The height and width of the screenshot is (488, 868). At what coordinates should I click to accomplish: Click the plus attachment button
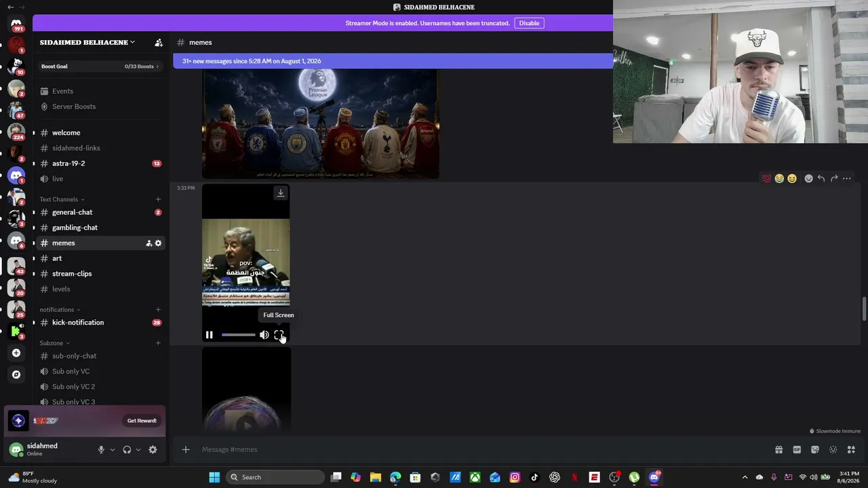coord(186,449)
